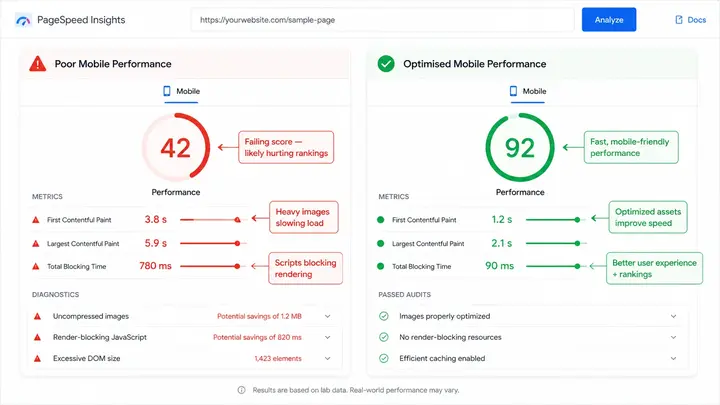Click green Total Blocking Time 90 ms bar
Screen dimensions: 720x405
click(554, 266)
